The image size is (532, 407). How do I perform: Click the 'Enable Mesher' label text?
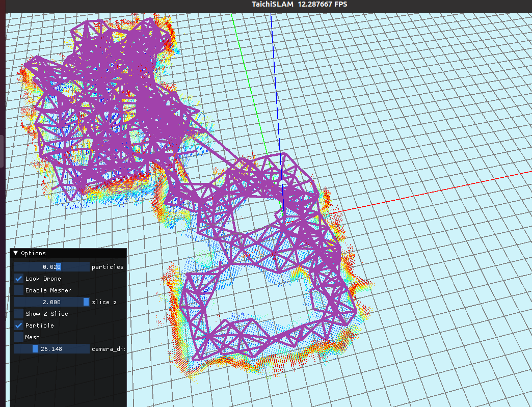48,290
